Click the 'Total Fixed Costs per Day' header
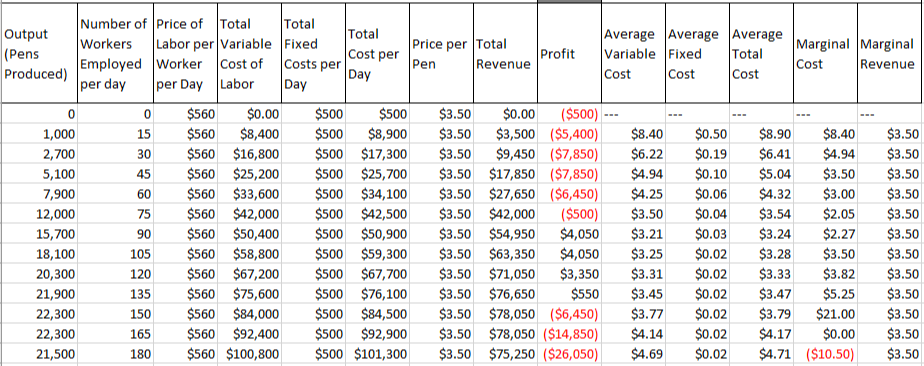This screenshot has height=366, width=924. coord(313,53)
